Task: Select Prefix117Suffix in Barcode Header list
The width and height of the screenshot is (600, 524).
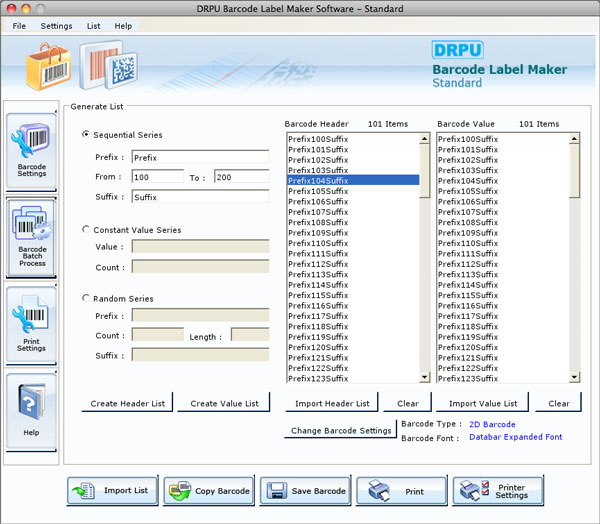Action: point(353,316)
